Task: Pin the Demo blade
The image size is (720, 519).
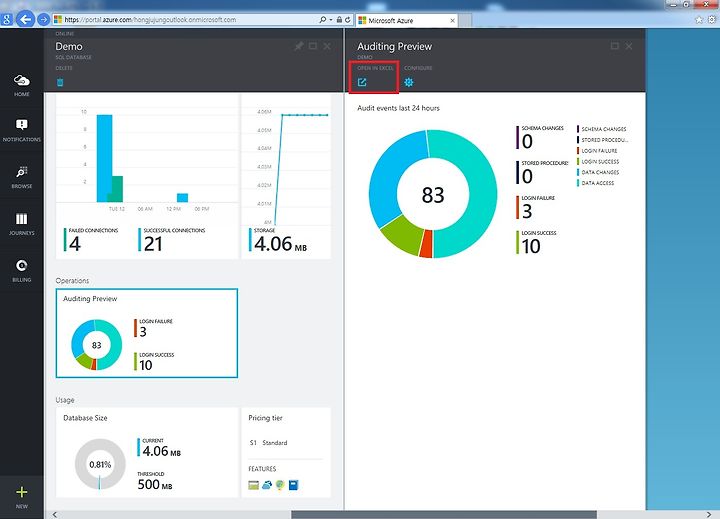Action: (299, 46)
